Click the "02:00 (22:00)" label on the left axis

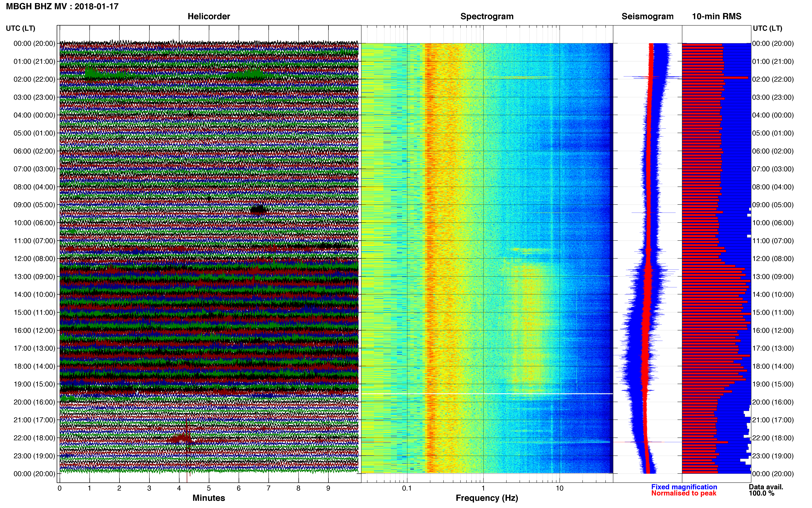pyautogui.click(x=34, y=79)
